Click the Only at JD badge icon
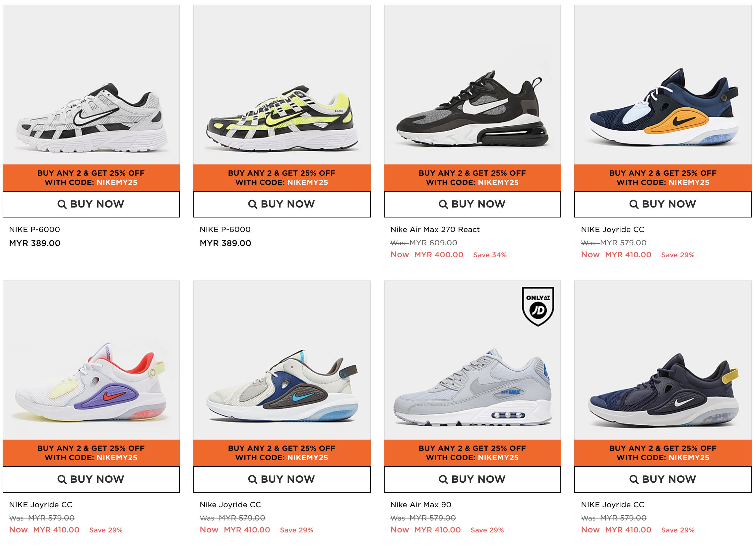Image resolution: width=756 pixels, height=551 pixels. 538,306
